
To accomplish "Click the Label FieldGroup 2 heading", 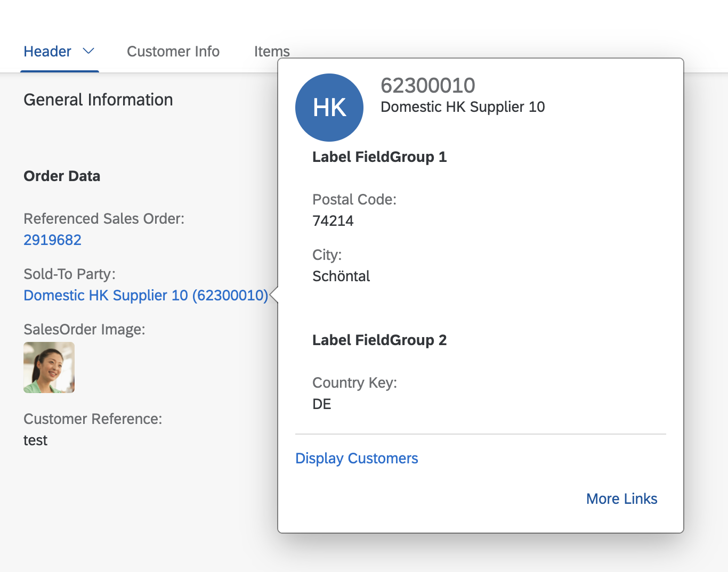I will (x=379, y=340).
